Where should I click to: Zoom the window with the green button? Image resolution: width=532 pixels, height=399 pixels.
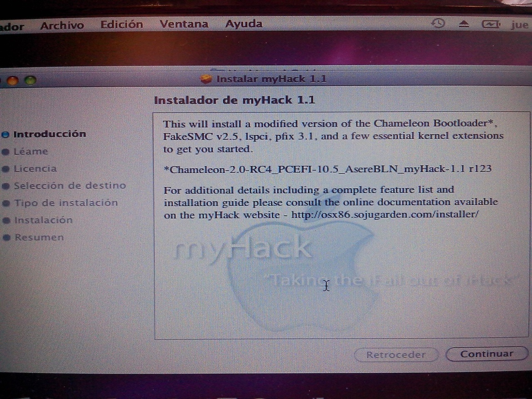(x=30, y=80)
